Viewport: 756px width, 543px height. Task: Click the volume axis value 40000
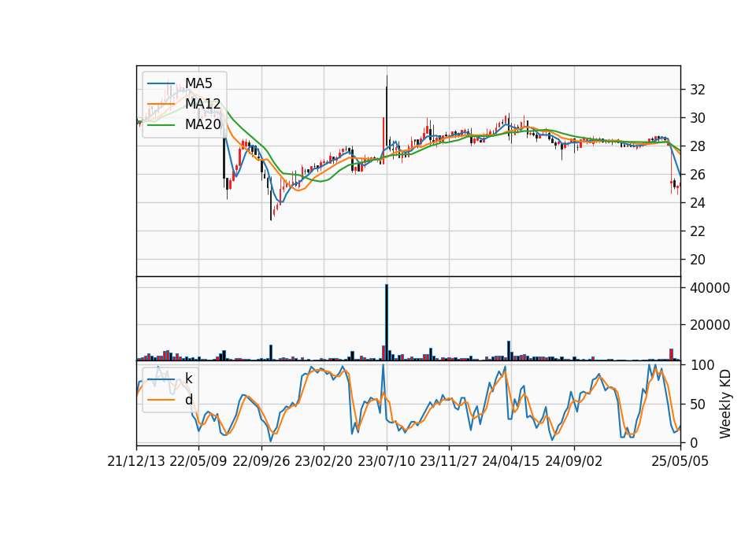pyautogui.click(x=710, y=288)
